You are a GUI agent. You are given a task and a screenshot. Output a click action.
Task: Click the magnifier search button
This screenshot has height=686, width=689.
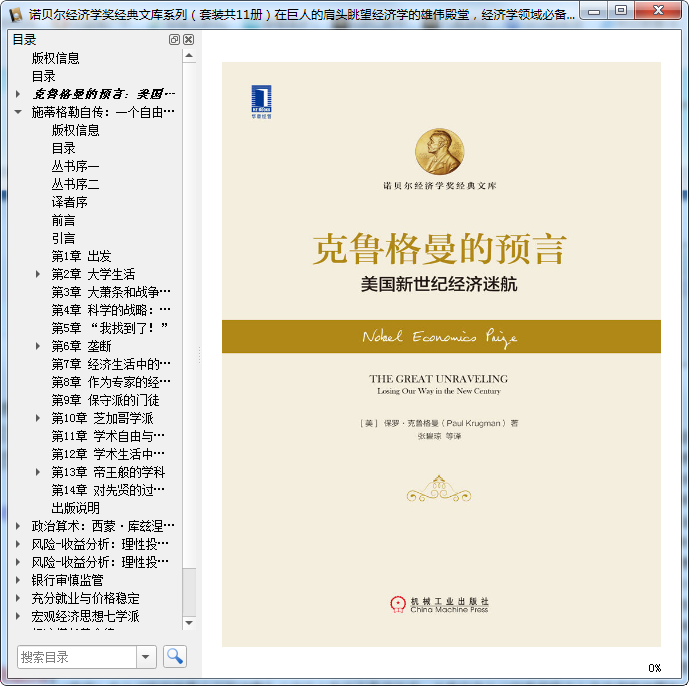click(x=175, y=657)
